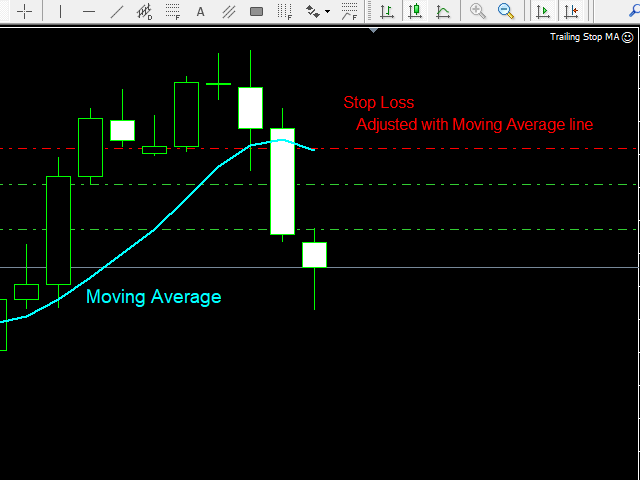Switch chart to Bar Chart mode
The image size is (640, 480).
click(387, 11)
